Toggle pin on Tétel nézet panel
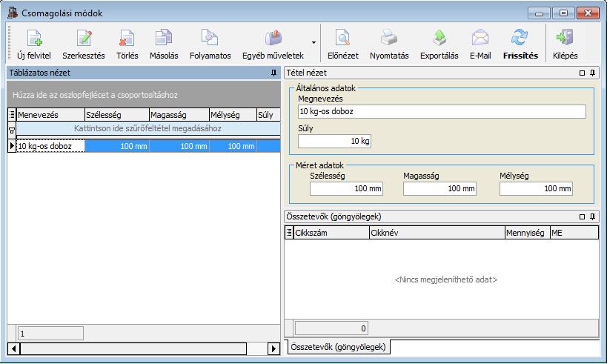607x364 pixels. coord(592,73)
